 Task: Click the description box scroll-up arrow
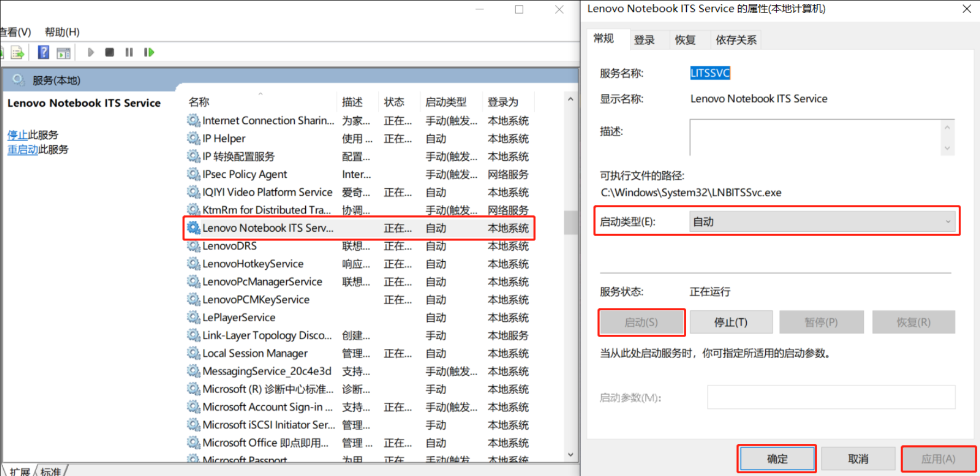point(947,128)
